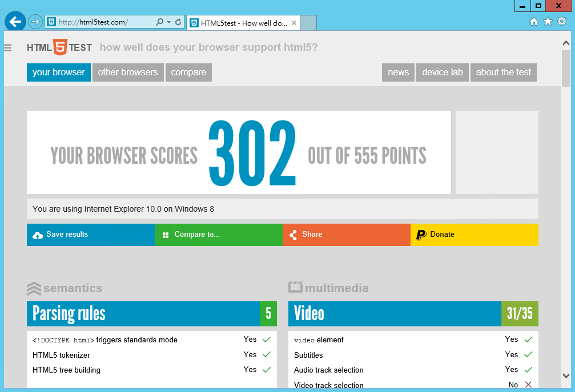This screenshot has height=392, width=575.
Task: Click the browser Forward arrow button
Action: (x=35, y=22)
